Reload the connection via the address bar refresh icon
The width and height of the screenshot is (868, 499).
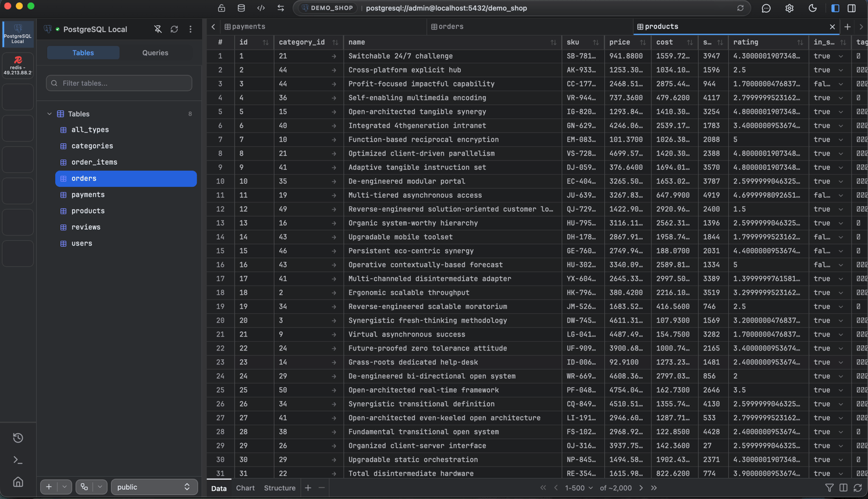coord(740,8)
